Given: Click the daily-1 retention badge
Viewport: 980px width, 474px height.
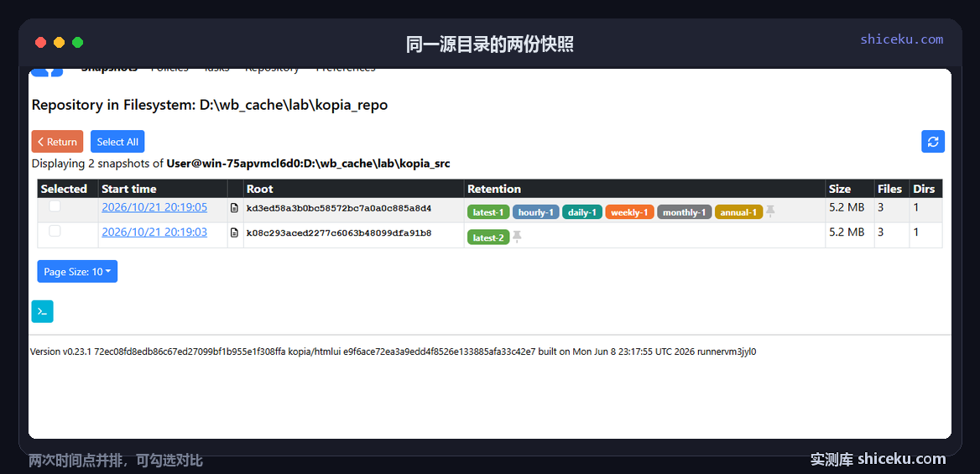Looking at the screenshot, I should [x=582, y=212].
